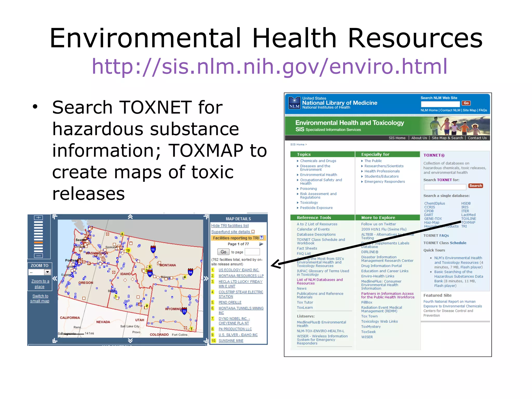Click Switch to small map link

pyautogui.click(x=40, y=298)
